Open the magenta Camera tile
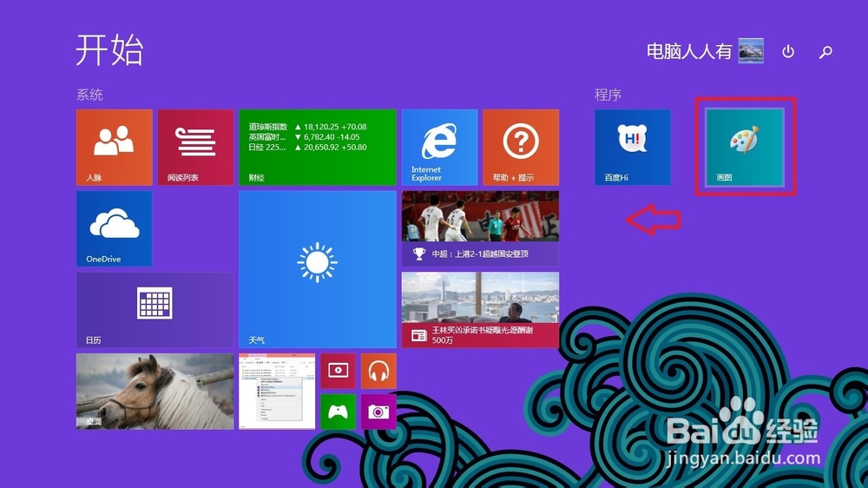 pyautogui.click(x=378, y=412)
